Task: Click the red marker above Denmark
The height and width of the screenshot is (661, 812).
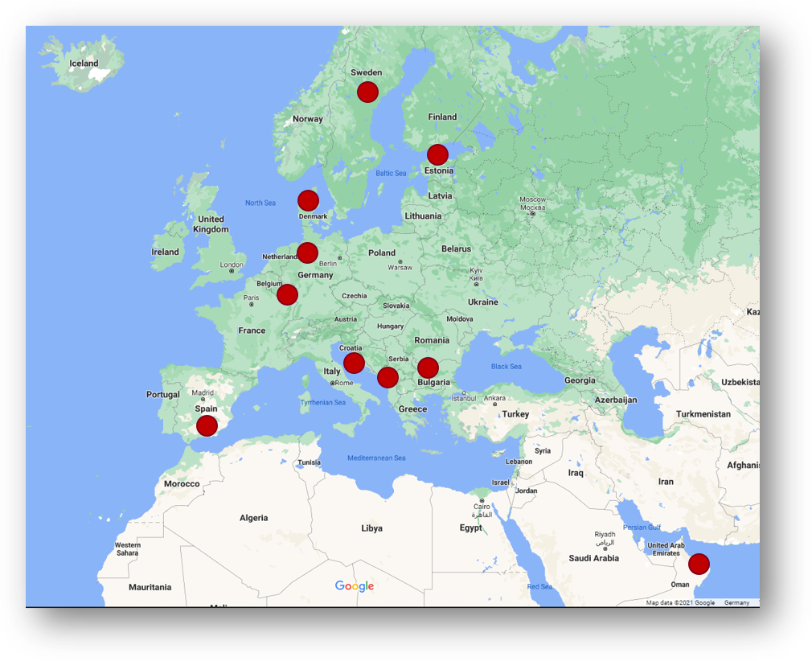Action: coord(308,200)
